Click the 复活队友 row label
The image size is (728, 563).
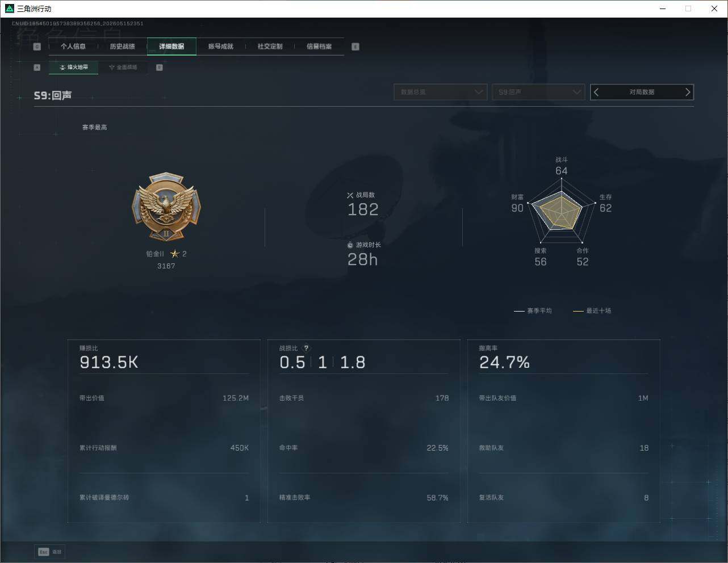point(492,498)
